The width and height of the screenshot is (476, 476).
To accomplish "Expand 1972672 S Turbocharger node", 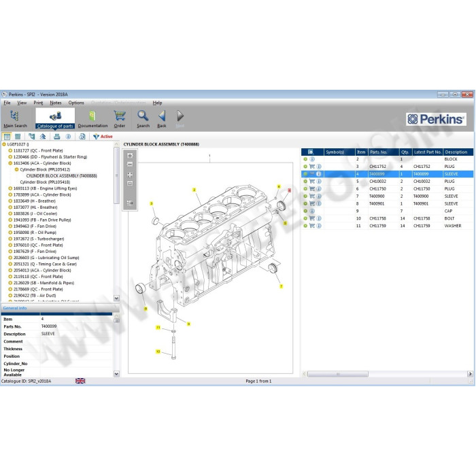I will 10,239.
